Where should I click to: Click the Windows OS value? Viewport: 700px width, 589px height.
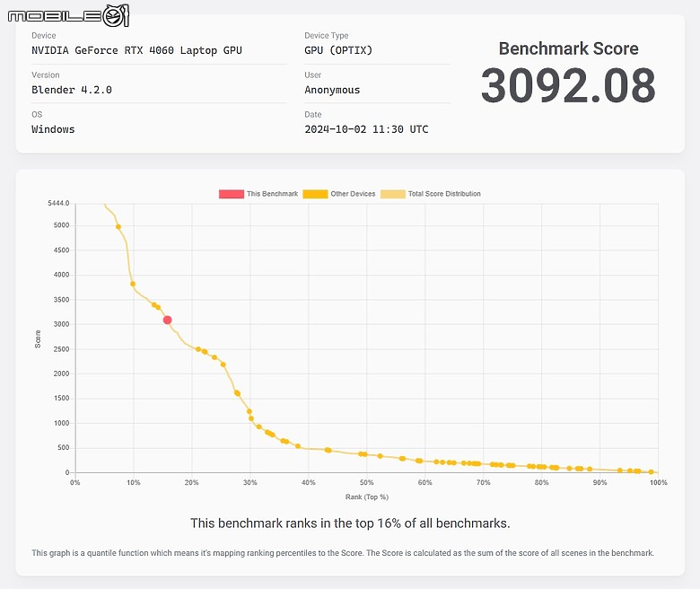pos(53,129)
